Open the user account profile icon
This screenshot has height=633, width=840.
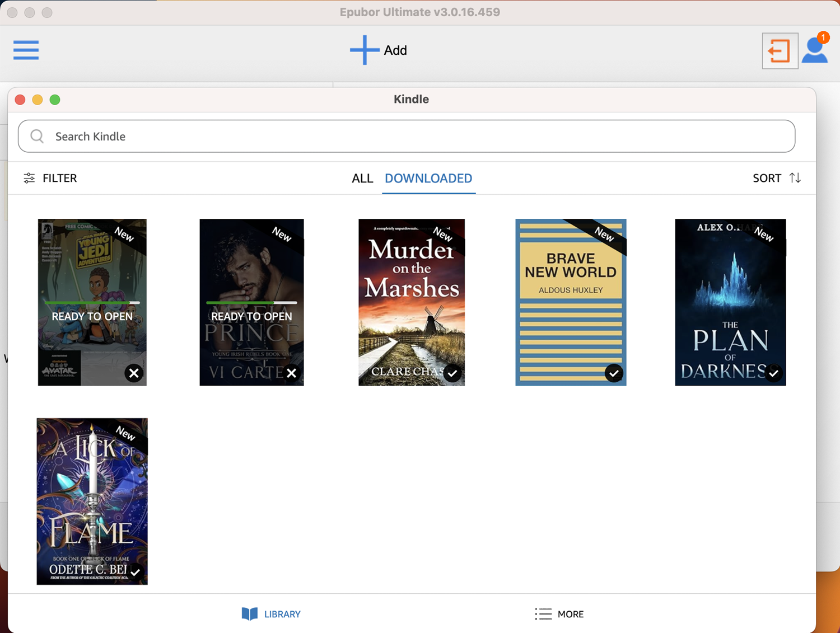[x=814, y=50]
